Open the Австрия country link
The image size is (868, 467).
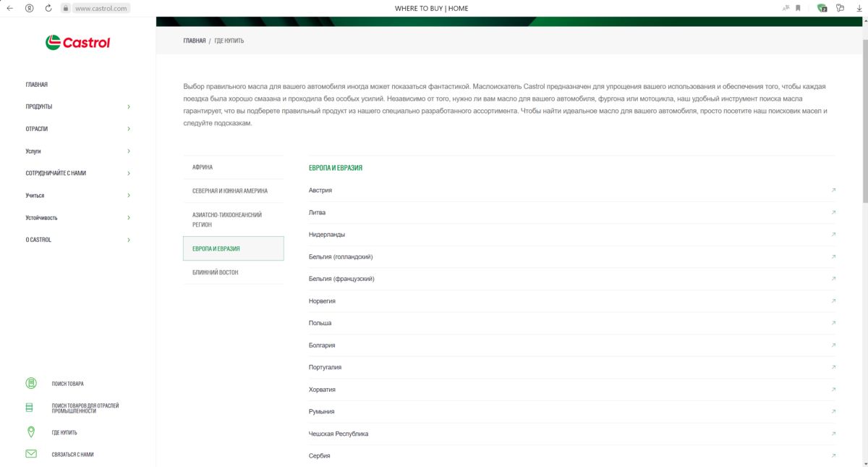[320, 190]
